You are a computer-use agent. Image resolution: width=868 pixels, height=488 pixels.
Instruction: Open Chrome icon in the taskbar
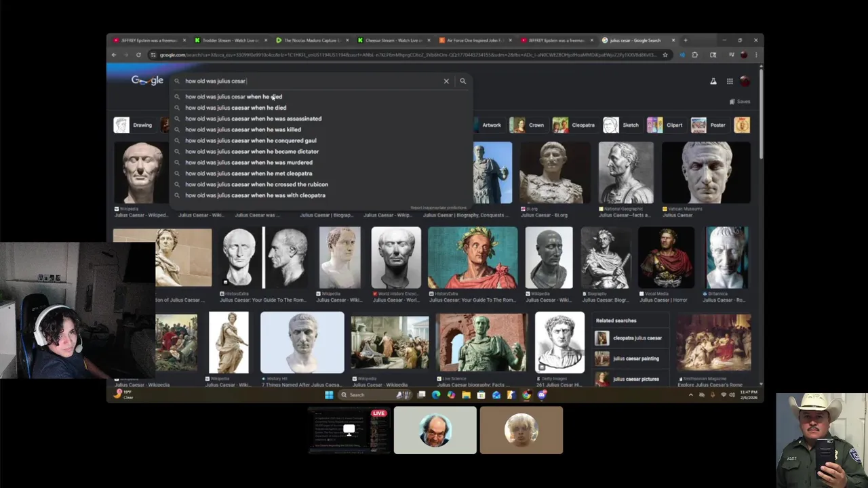(526, 394)
